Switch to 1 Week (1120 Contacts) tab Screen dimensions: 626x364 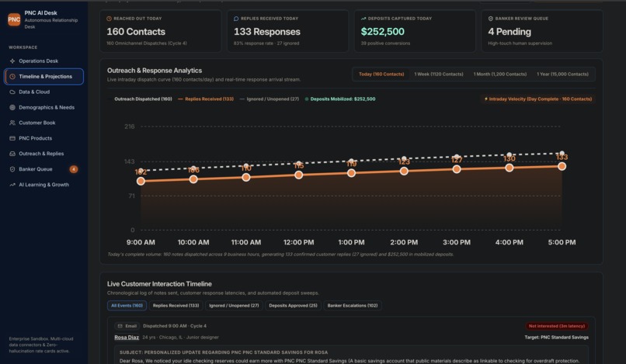439,75
